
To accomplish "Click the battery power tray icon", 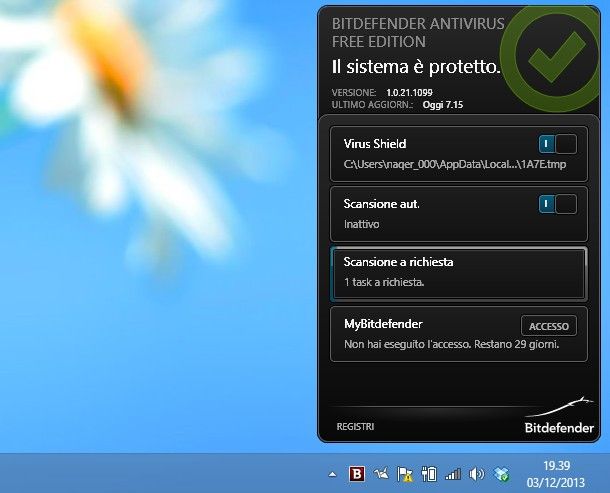I will 429,474.
